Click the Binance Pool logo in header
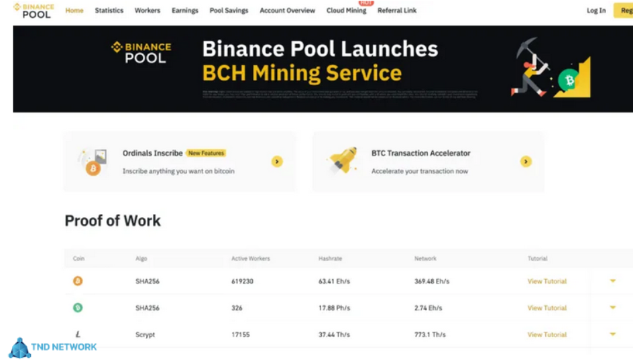633x364 pixels. 34,10
